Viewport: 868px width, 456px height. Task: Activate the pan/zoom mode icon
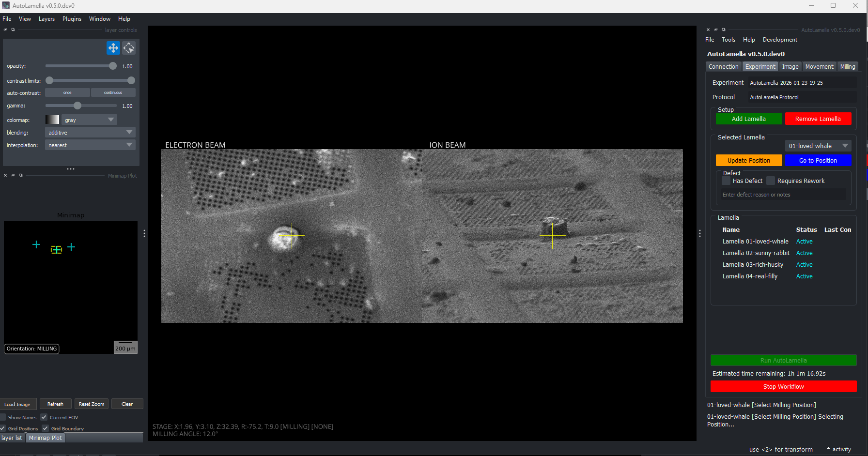[x=113, y=48]
